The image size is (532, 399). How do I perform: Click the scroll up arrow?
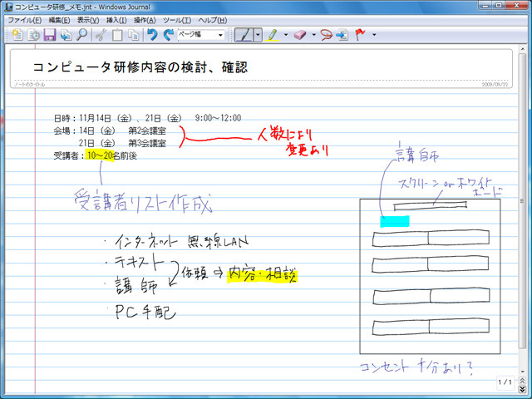click(523, 48)
